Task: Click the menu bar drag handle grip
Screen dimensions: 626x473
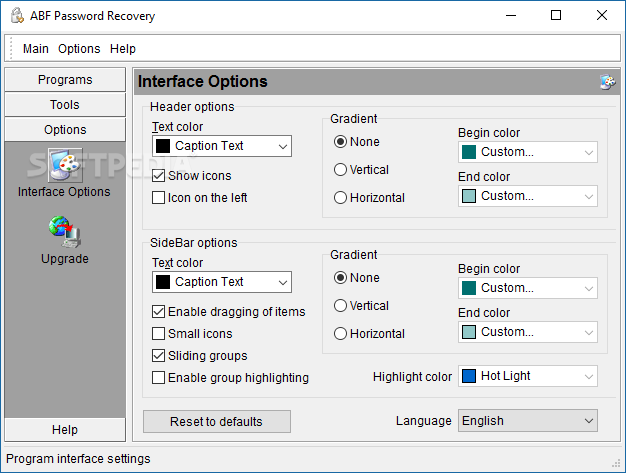Action: pyautogui.click(x=11, y=48)
